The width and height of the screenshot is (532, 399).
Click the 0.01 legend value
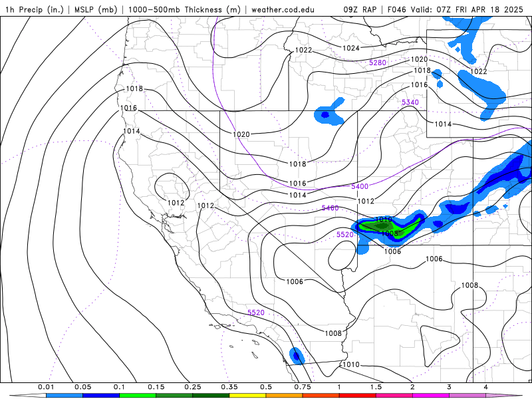click(46, 387)
